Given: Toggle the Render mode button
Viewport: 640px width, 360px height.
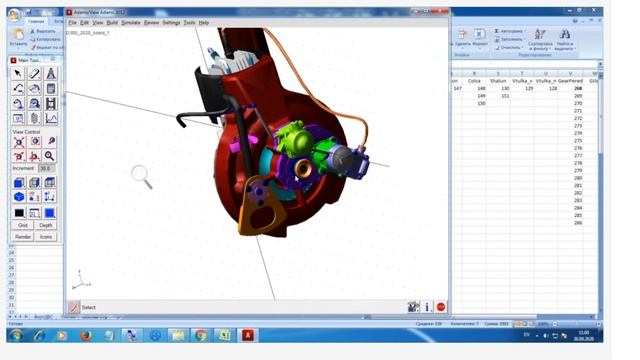Looking at the screenshot, I should pos(23,237).
